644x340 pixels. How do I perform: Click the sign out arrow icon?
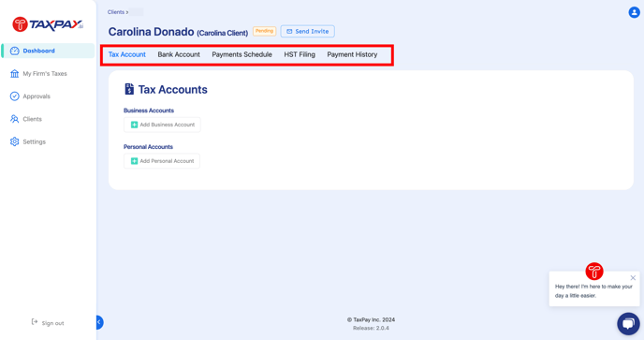click(35, 322)
